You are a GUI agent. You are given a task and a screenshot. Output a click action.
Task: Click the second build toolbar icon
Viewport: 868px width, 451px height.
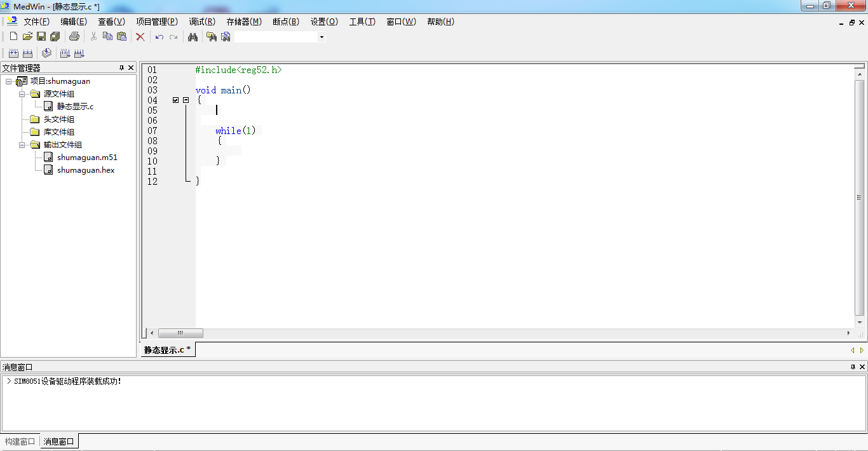point(27,53)
